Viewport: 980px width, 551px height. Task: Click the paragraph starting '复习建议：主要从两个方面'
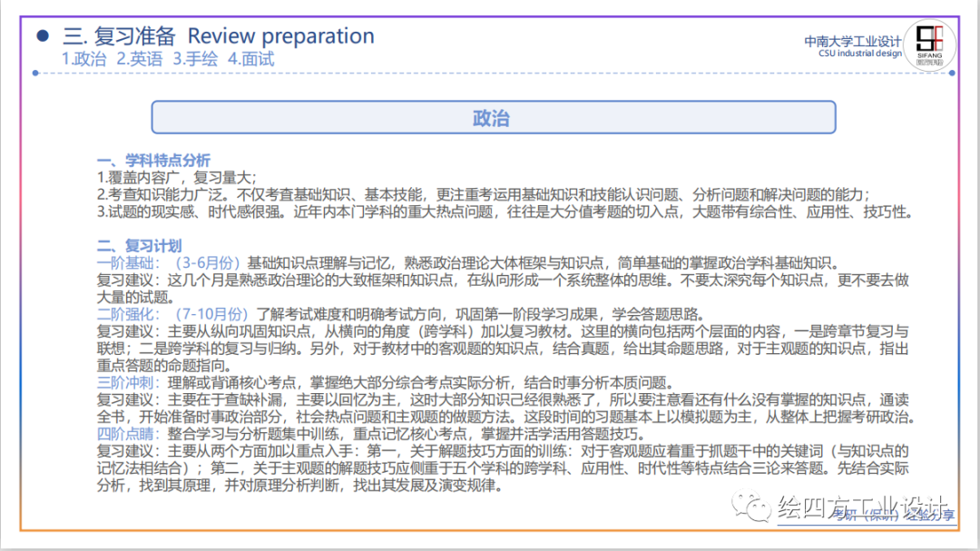click(503, 467)
